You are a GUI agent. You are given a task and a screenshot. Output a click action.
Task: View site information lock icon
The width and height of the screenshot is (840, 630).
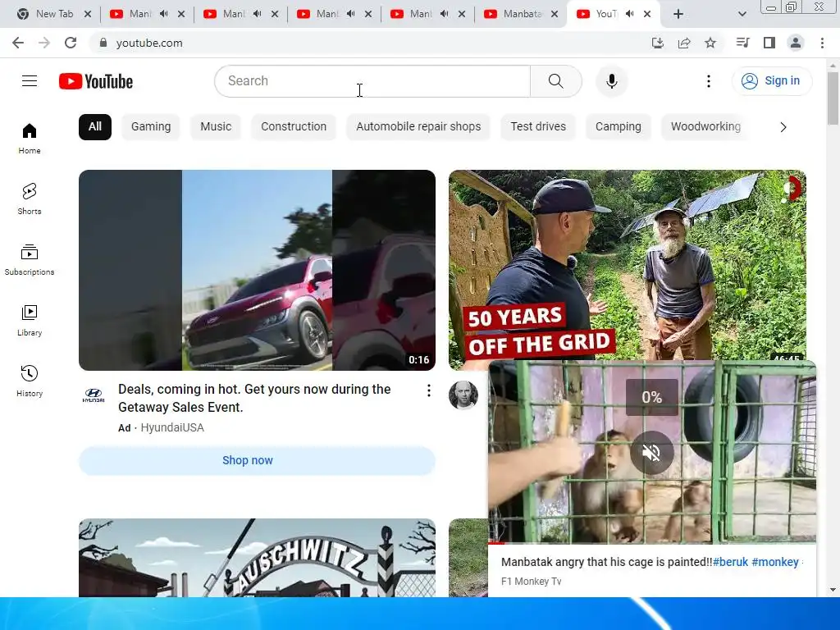point(103,43)
